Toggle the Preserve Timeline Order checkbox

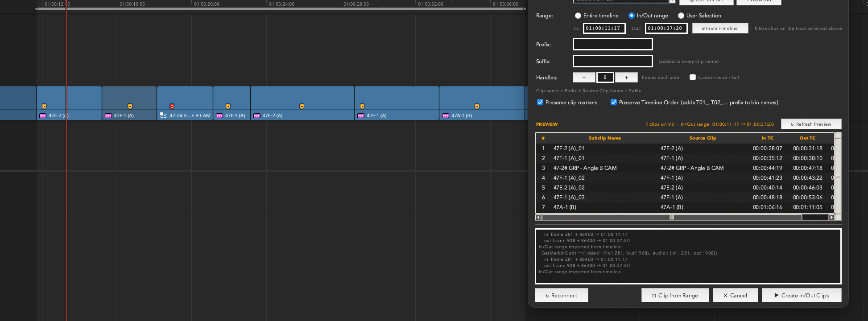click(x=614, y=102)
